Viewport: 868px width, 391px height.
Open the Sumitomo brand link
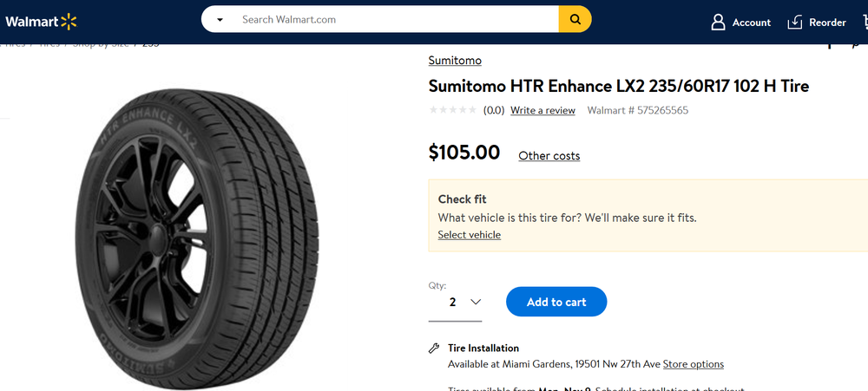455,61
